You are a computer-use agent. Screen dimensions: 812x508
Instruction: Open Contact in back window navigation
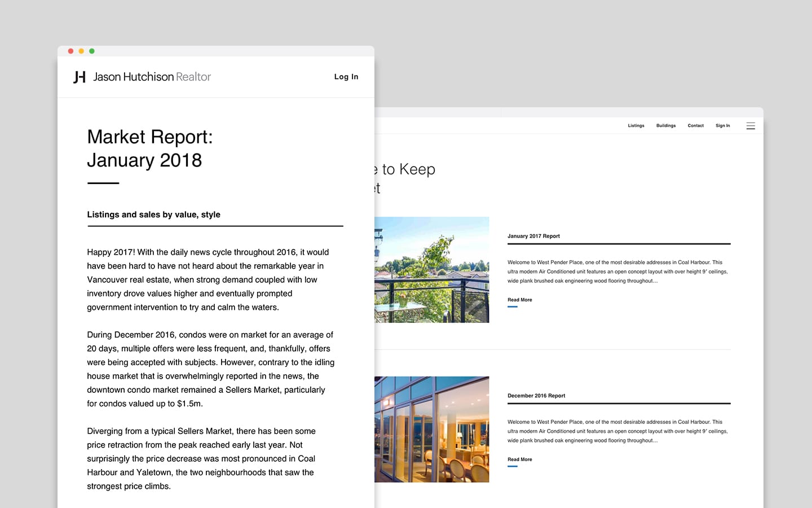pos(696,126)
